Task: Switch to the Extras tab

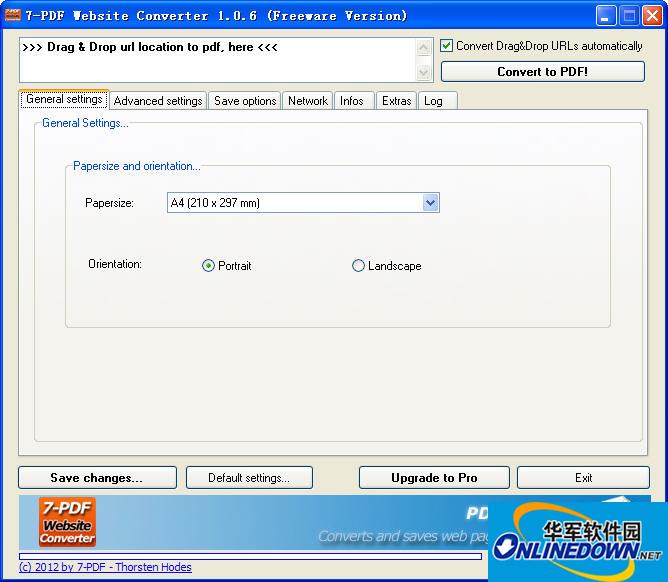Action: (396, 101)
